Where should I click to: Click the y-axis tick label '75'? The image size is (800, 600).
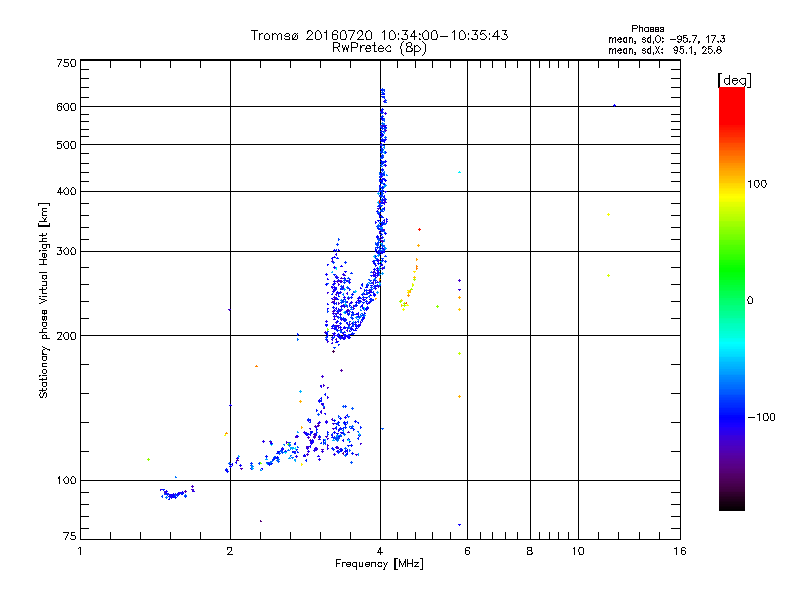click(70, 536)
